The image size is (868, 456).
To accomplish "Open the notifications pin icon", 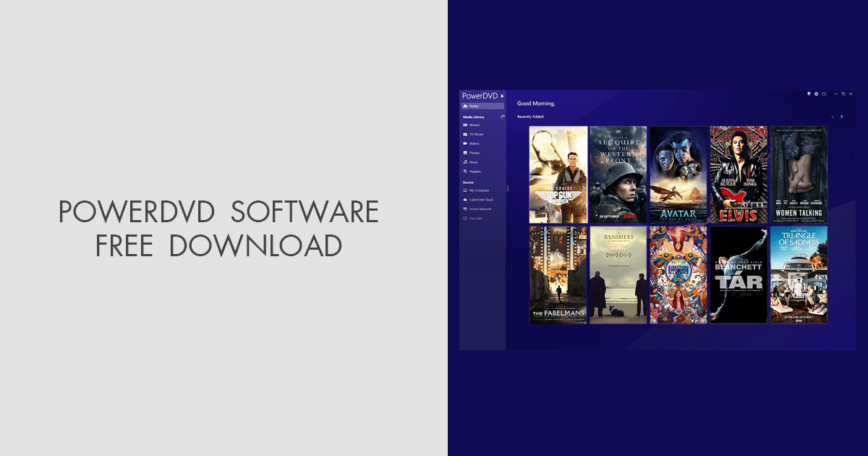I will 809,94.
